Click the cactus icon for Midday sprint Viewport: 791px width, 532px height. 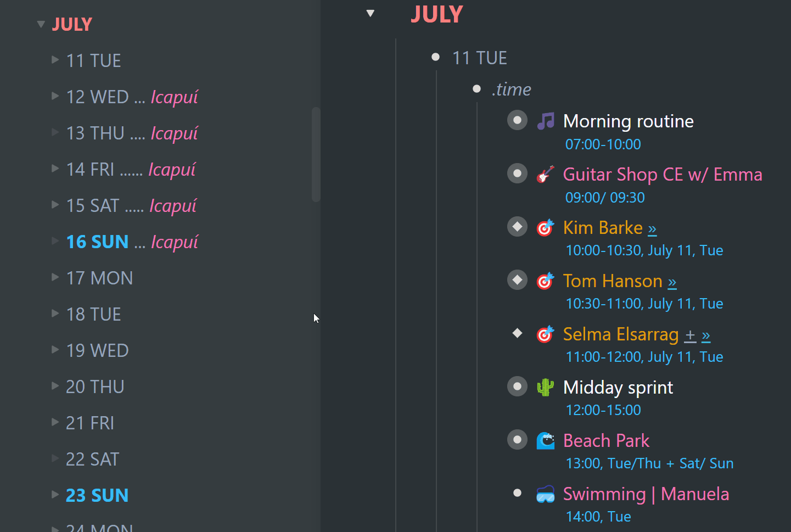tap(545, 387)
